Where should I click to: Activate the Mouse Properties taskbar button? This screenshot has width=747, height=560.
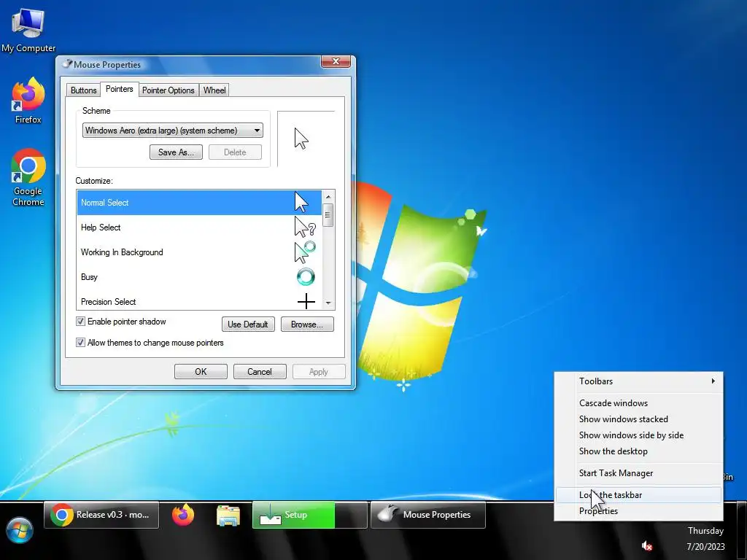click(x=427, y=515)
